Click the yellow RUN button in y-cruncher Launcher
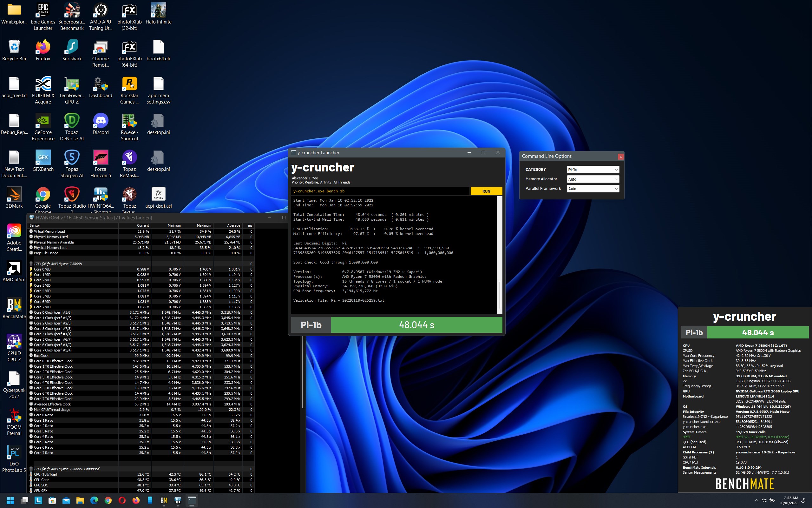This screenshot has width=812, height=508. [x=486, y=191]
